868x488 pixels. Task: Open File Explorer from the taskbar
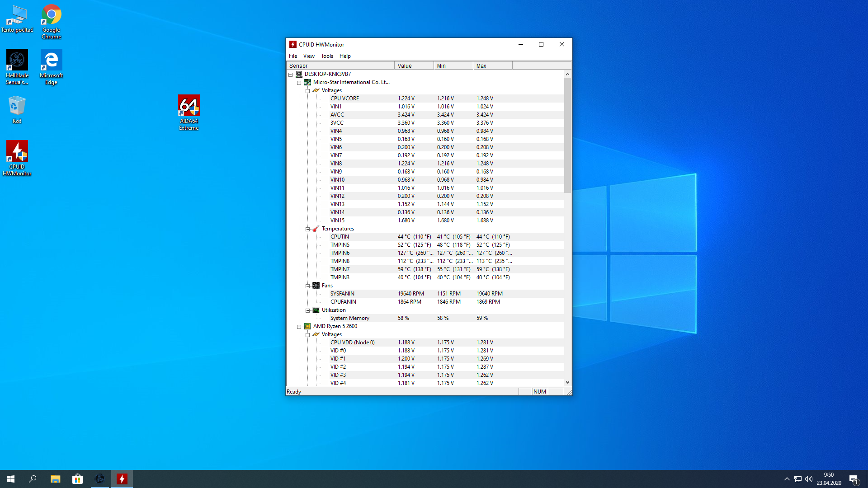55,479
